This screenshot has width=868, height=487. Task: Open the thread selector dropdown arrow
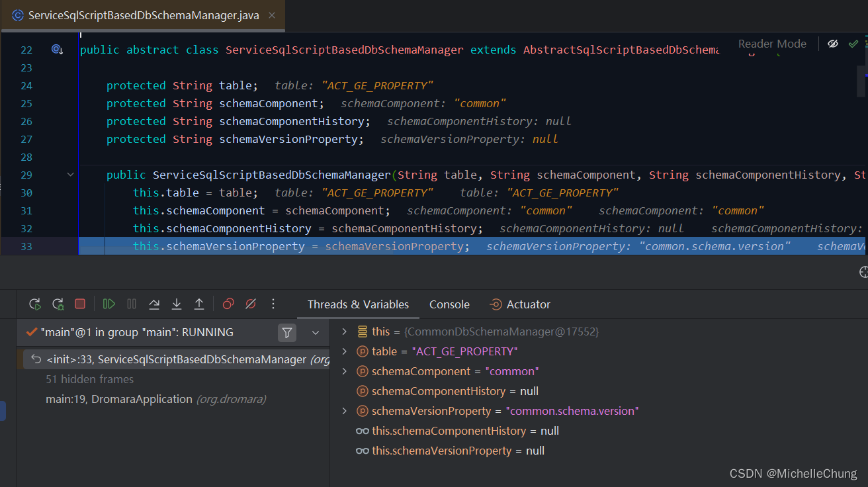316,332
